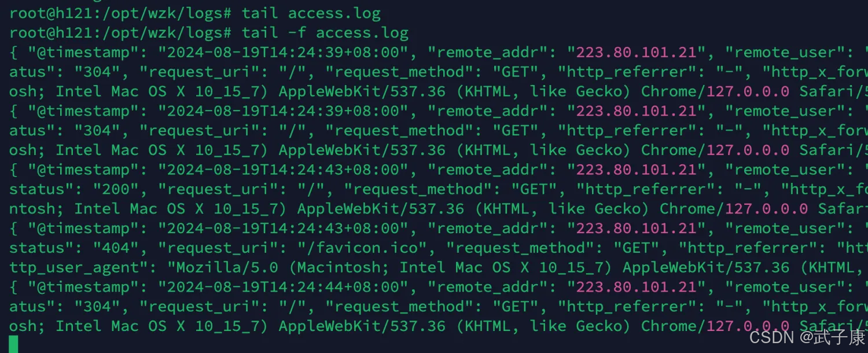This screenshot has height=353, width=868.
Task: Click the CSDN @武子康 watermark
Action: pos(807,336)
